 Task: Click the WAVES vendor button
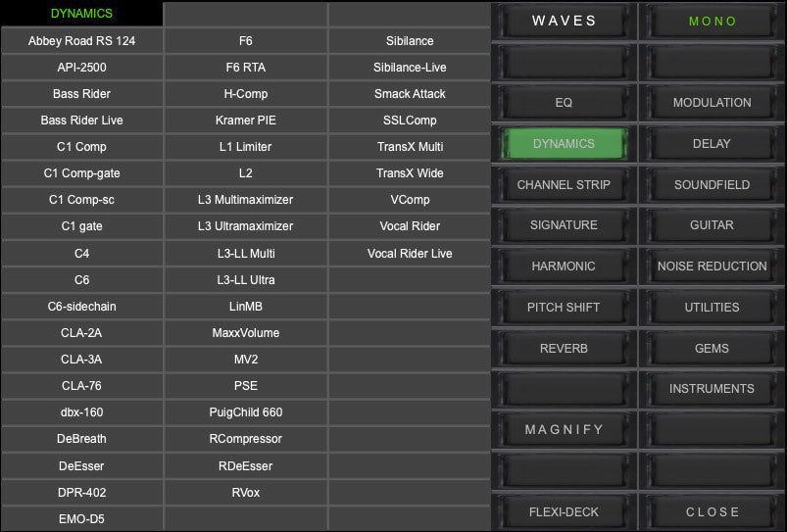point(564,22)
